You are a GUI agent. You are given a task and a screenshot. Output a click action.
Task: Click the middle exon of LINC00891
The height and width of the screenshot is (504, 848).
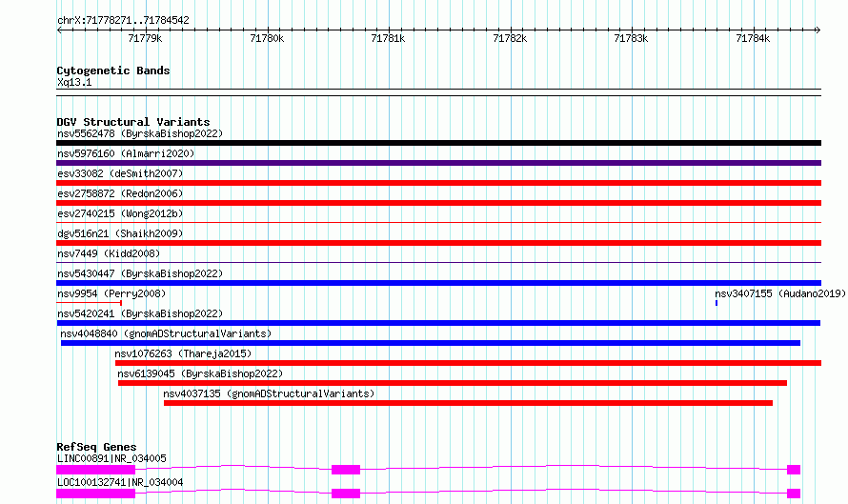click(346, 470)
